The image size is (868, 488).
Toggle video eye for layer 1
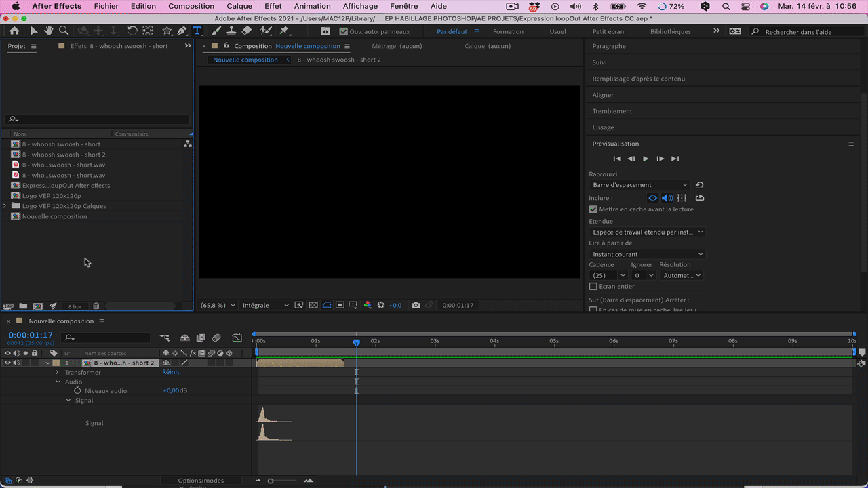pos(7,363)
